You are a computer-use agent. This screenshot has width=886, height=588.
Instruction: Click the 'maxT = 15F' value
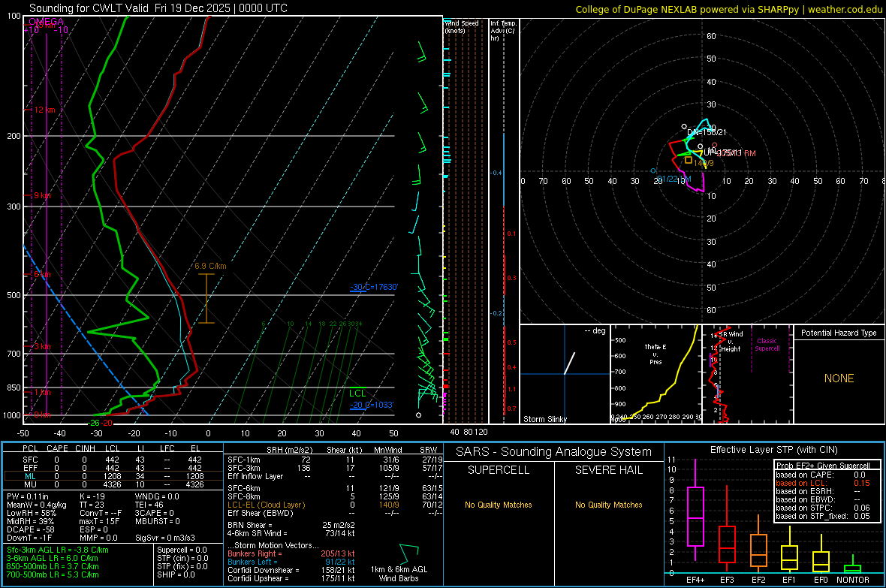pyautogui.click(x=99, y=521)
